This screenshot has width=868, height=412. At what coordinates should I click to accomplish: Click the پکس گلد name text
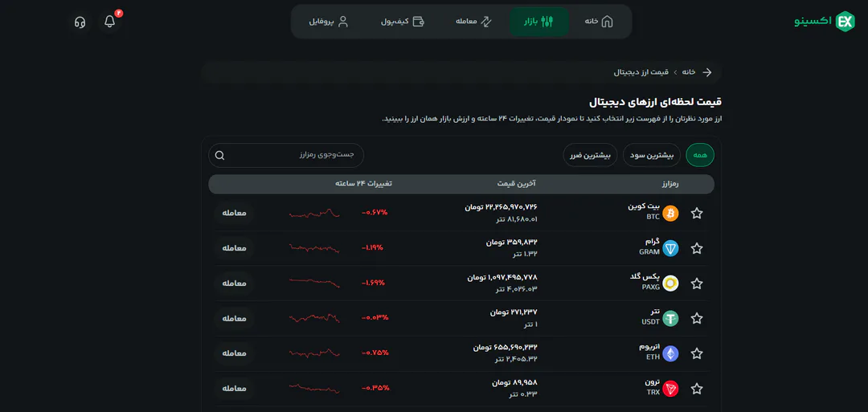pos(645,276)
